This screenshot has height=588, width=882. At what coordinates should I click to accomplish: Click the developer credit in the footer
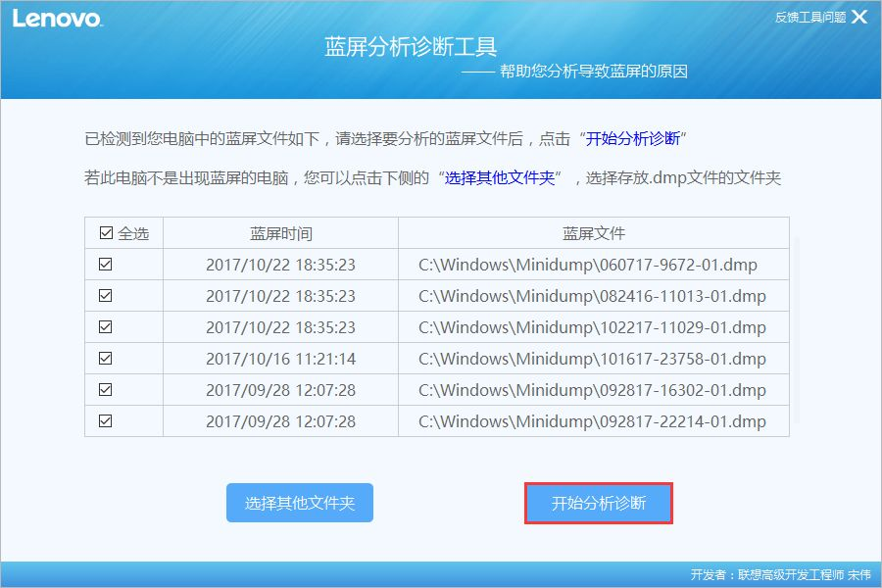tap(780, 574)
